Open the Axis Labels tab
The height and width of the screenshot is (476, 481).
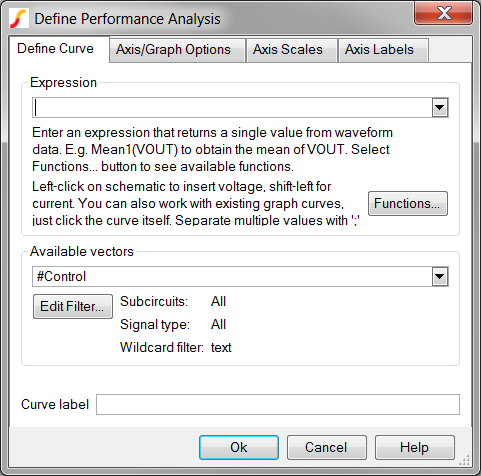pos(379,50)
